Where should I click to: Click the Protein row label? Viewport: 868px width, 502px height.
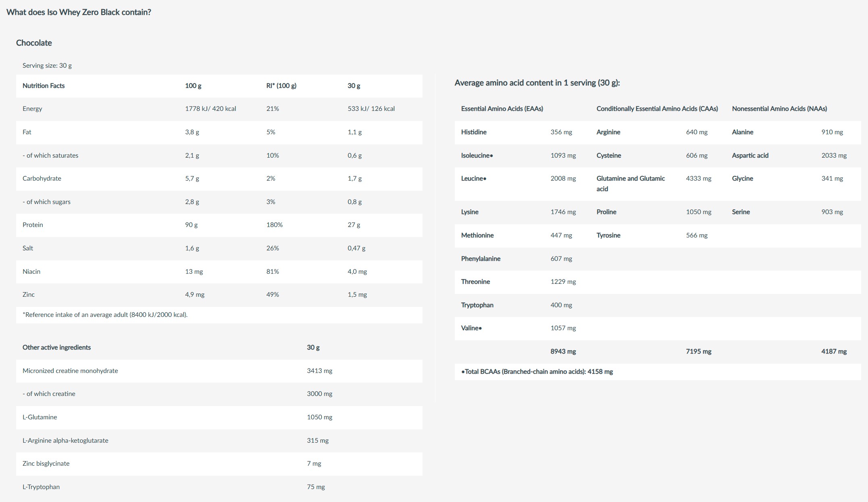[x=33, y=225]
